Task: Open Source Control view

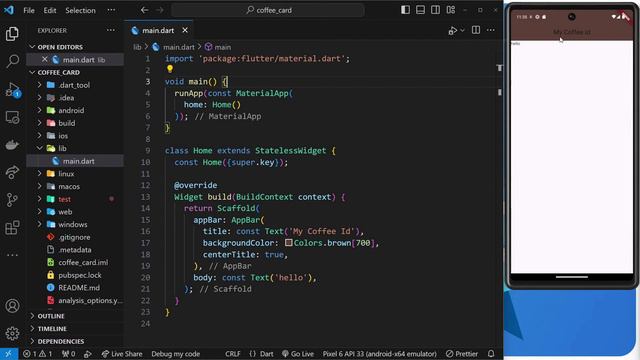Action: click(x=12, y=200)
